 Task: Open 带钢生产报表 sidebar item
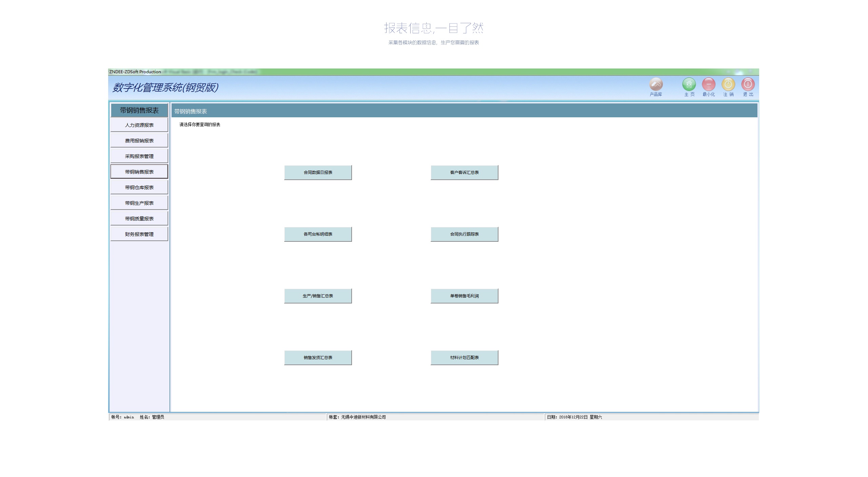(139, 203)
